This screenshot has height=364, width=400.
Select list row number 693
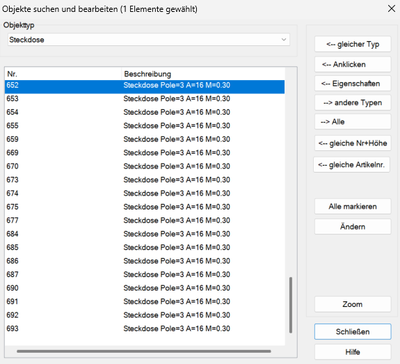(x=145, y=329)
